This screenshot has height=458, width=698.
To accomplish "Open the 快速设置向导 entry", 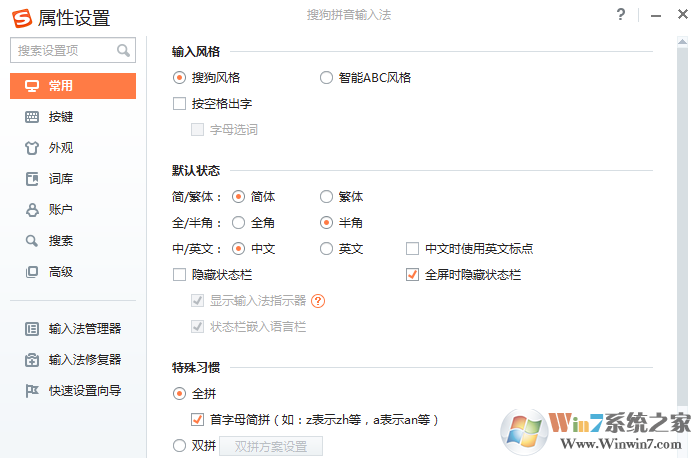I will pyautogui.click(x=84, y=391).
